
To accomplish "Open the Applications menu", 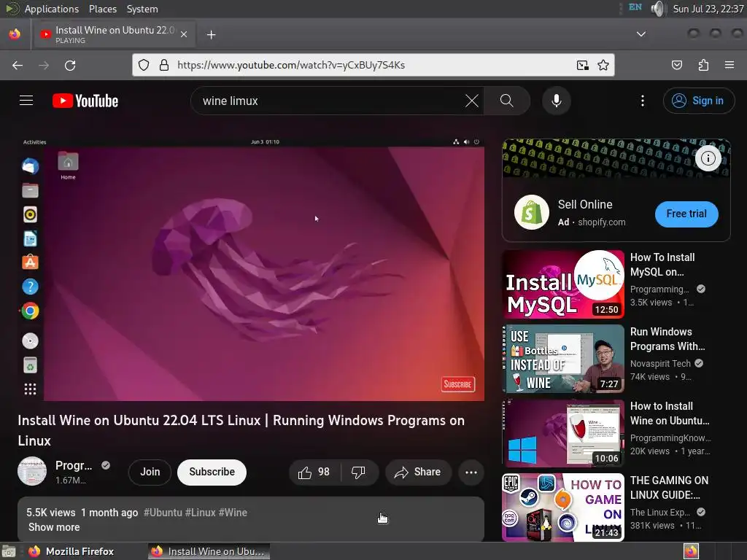I will point(52,9).
